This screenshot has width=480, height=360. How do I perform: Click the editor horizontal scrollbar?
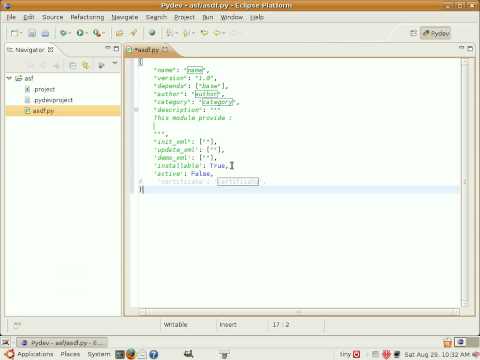click(298, 312)
